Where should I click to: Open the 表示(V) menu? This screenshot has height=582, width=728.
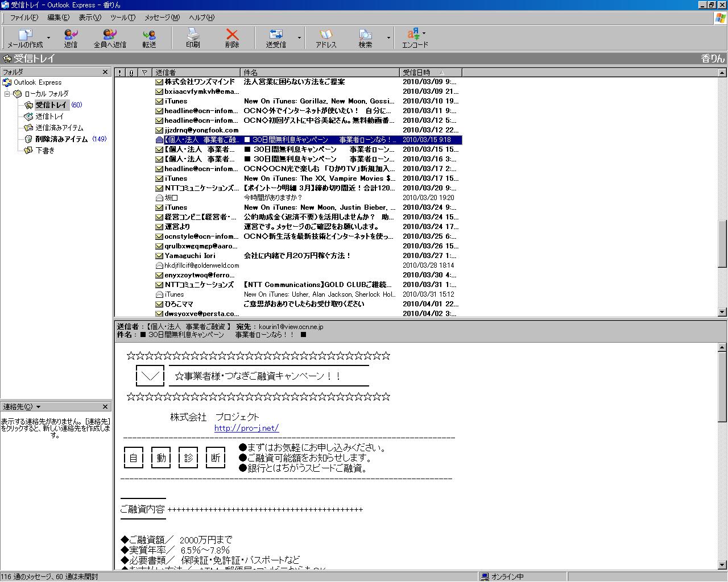pos(89,18)
